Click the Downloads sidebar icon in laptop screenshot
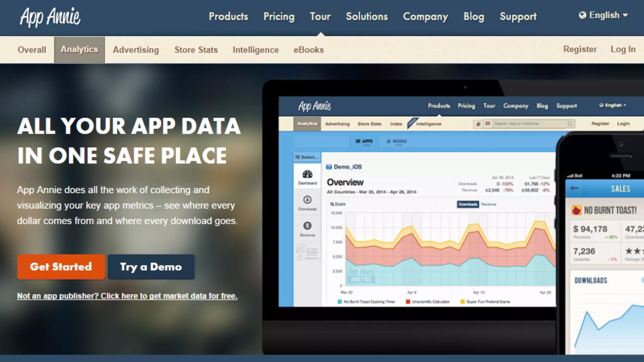The height and width of the screenshot is (362, 644). pyautogui.click(x=307, y=200)
